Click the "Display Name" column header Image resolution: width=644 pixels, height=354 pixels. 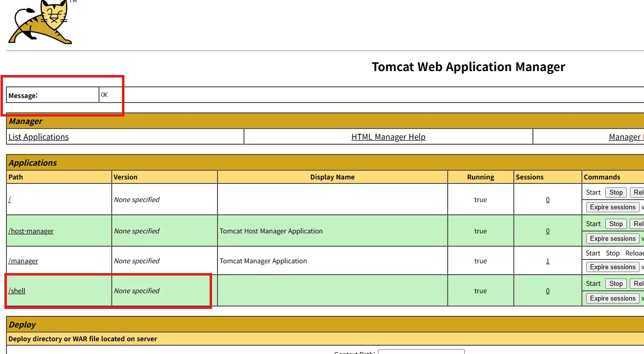point(333,177)
